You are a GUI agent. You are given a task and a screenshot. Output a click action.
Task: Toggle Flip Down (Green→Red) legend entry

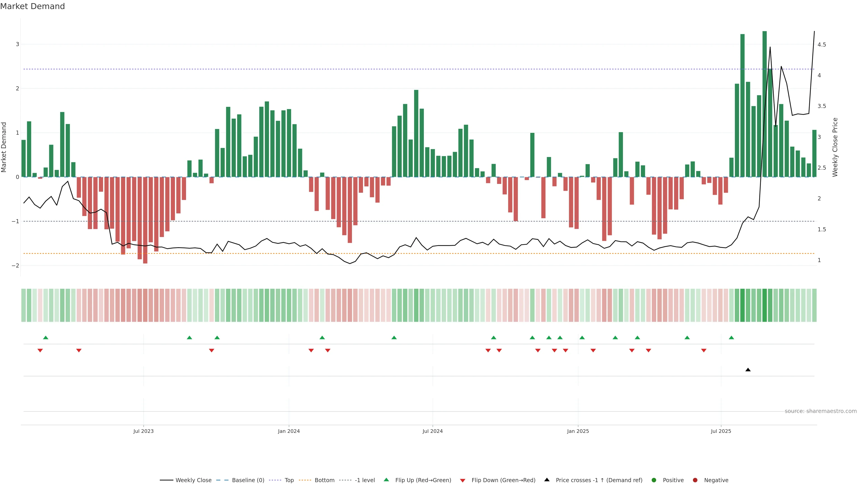(503, 480)
